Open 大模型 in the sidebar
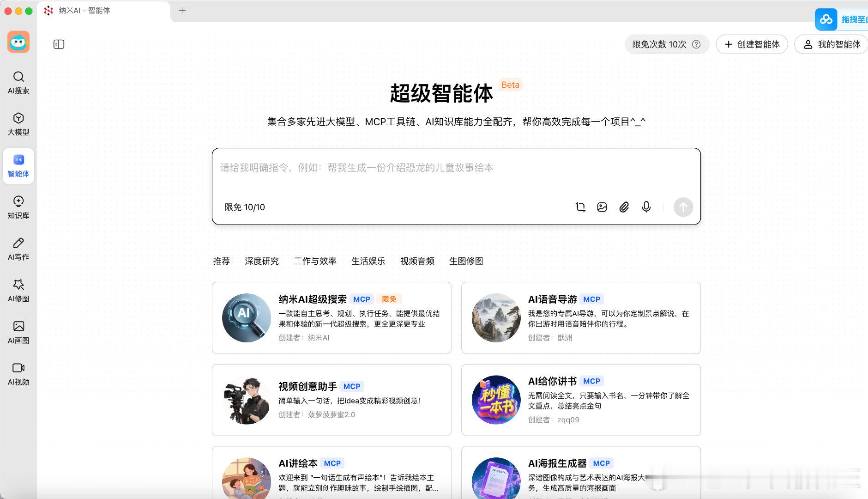868x499 pixels. tap(18, 124)
